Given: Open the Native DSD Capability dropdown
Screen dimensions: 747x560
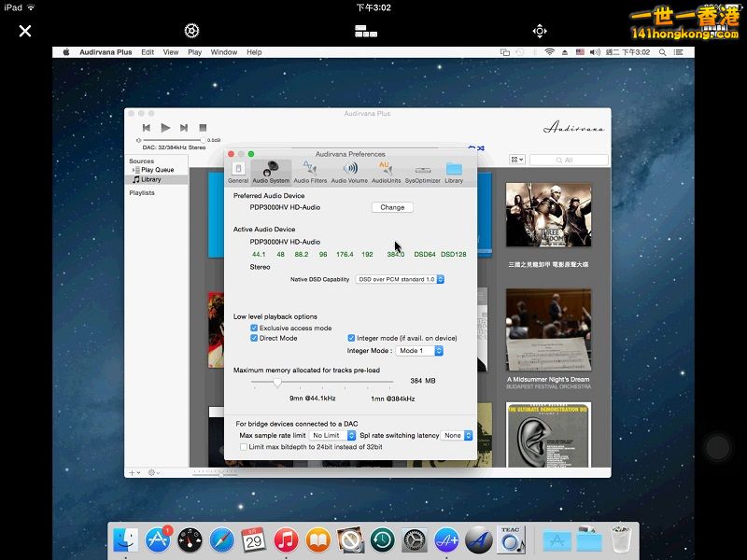Looking at the screenshot, I should pyautogui.click(x=400, y=279).
